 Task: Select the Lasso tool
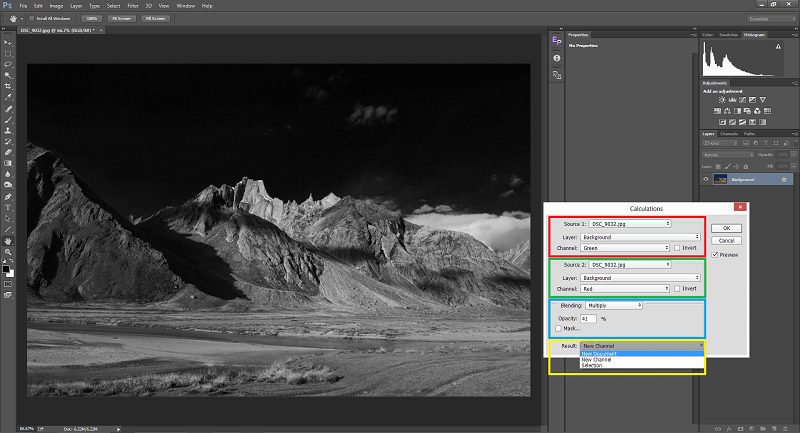click(8, 65)
